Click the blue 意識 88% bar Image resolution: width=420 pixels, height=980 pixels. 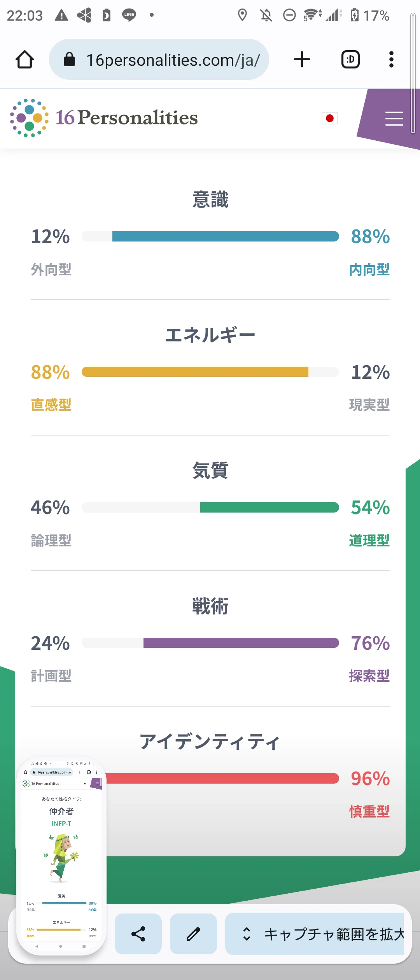pyautogui.click(x=226, y=236)
